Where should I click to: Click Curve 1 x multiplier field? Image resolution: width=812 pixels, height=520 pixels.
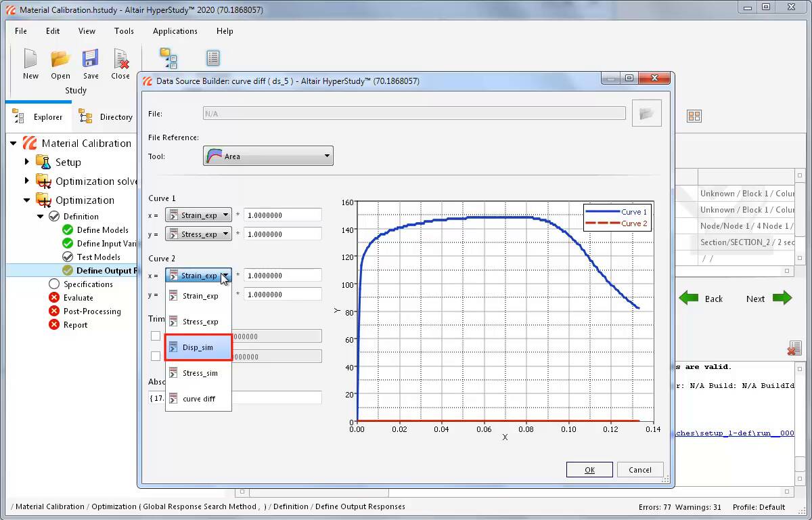pyautogui.click(x=283, y=215)
